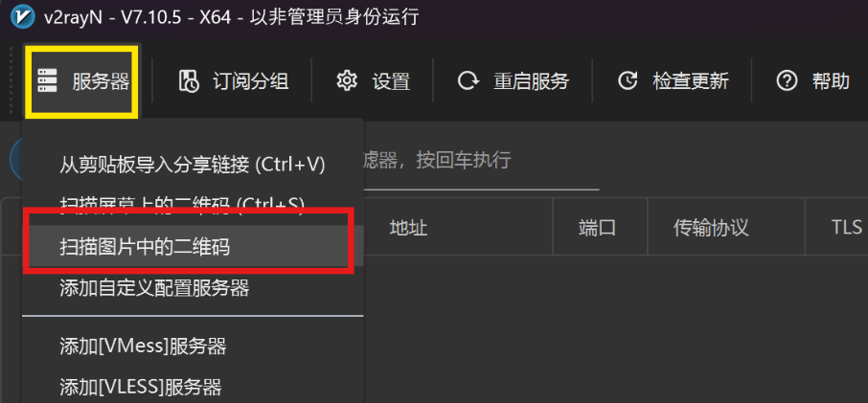Image resolution: width=868 pixels, height=403 pixels.
Task: Sort by the 端口 column header
Action: (600, 227)
